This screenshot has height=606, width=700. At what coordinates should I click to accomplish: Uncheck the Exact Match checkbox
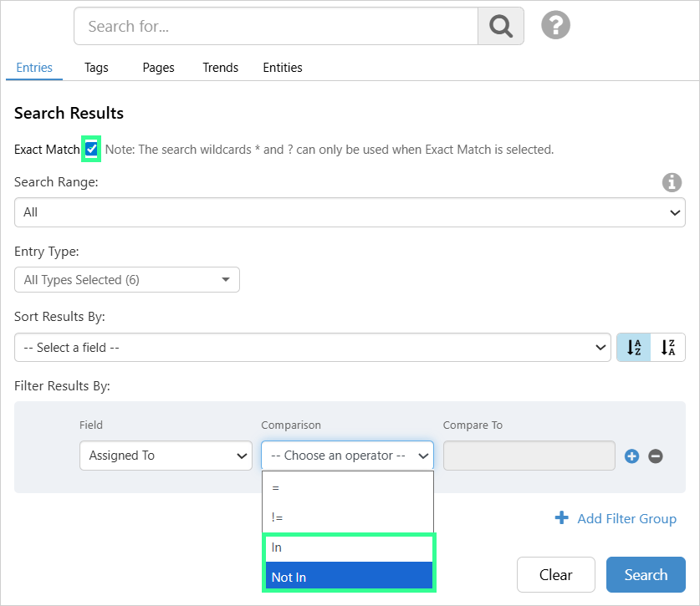91,149
